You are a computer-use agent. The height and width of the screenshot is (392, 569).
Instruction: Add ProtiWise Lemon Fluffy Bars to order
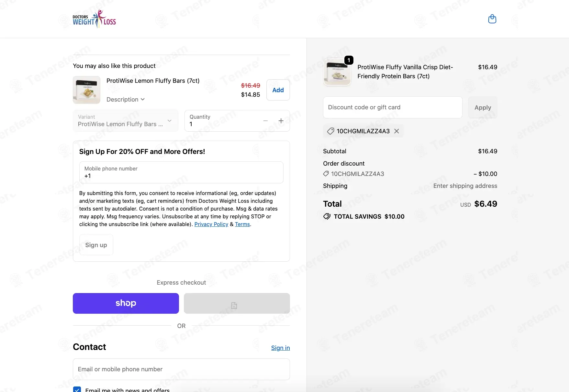(278, 90)
